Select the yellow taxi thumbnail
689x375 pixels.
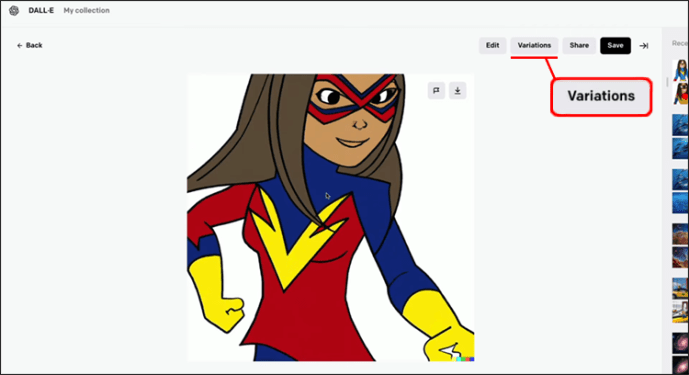coord(680,288)
